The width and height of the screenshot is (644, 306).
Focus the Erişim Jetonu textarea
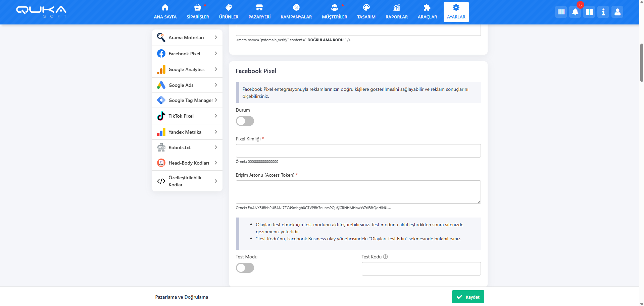(x=358, y=192)
